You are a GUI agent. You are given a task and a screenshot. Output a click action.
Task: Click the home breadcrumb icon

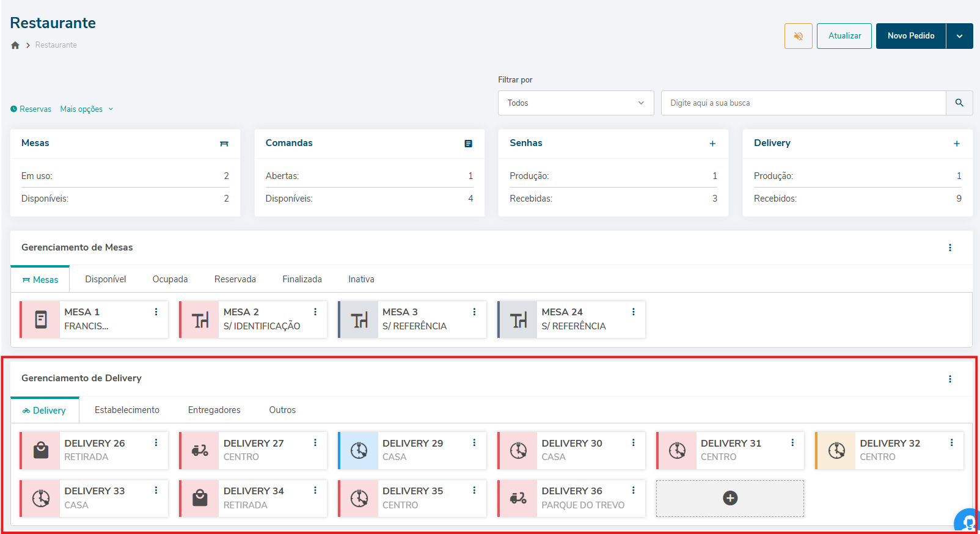(x=15, y=45)
